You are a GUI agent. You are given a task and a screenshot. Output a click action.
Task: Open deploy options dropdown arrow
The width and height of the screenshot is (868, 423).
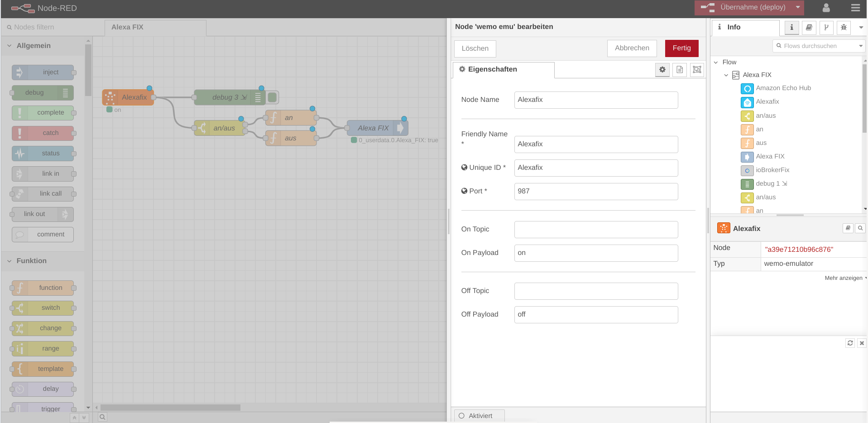click(798, 7)
